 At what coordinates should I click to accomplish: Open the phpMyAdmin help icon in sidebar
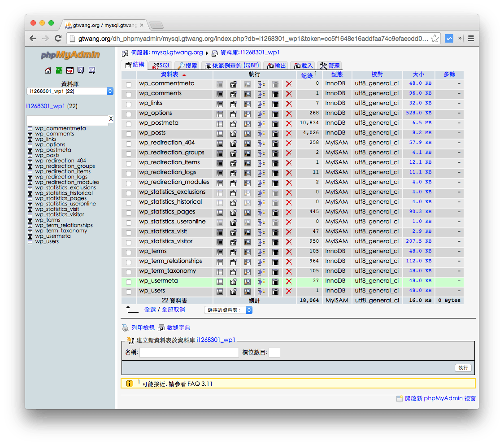(81, 70)
